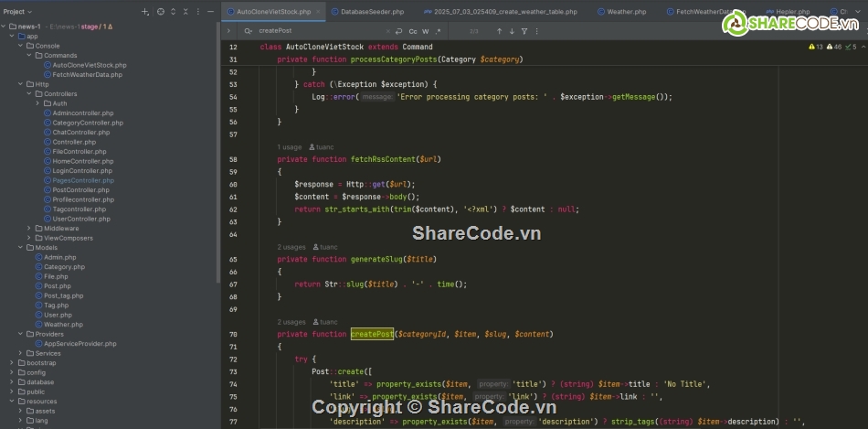Select the AutoCloneVietStock.php editor tab
The width and height of the screenshot is (868, 429).
coord(273,12)
